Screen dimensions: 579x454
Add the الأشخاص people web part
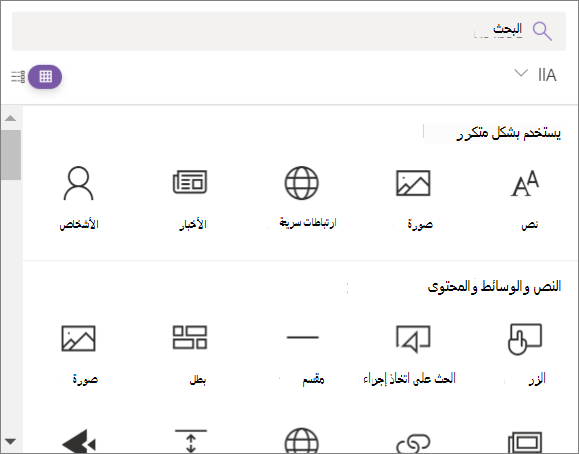tap(78, 183)
